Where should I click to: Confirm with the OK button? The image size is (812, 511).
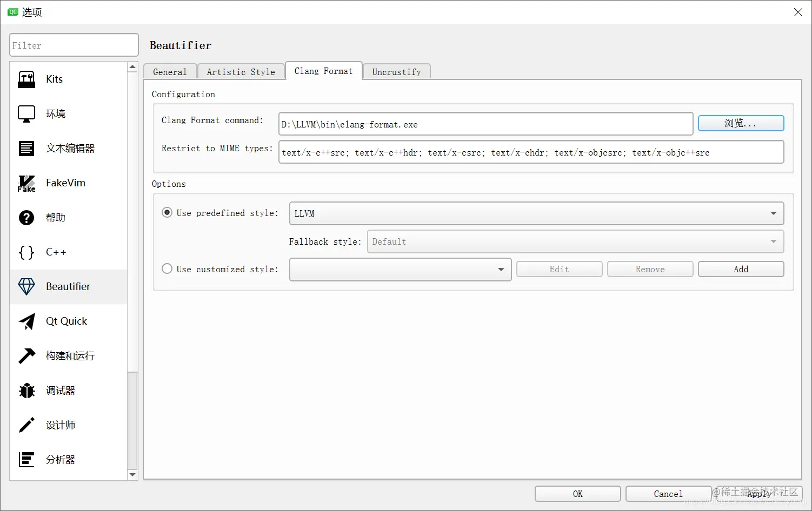577,494
